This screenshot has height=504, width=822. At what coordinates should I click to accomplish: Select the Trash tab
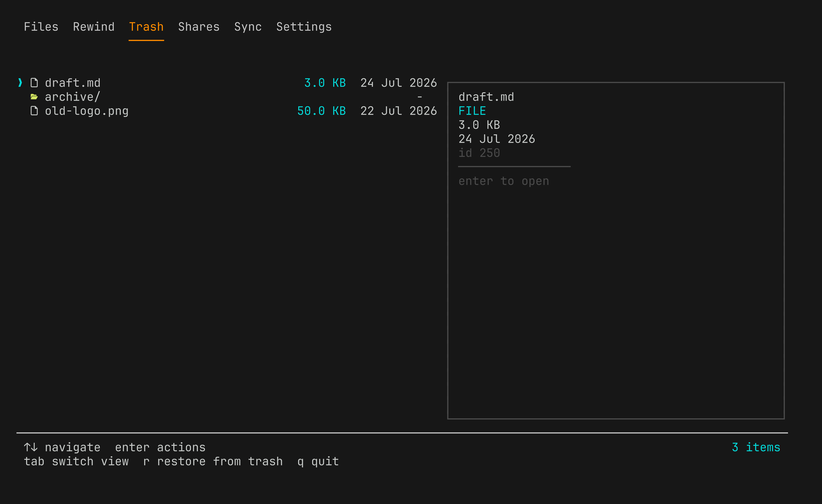(x=146, y=27)
